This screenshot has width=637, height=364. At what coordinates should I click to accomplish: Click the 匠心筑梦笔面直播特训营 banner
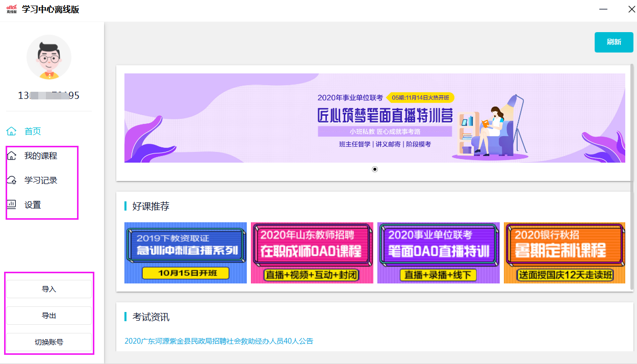(x=375, y=118)
